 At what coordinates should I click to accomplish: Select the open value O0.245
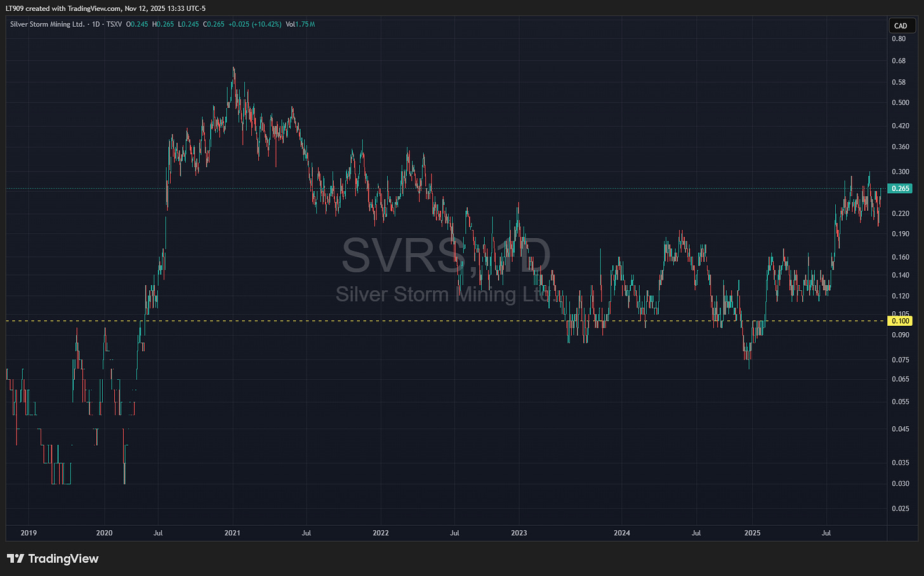pos(137,24)
